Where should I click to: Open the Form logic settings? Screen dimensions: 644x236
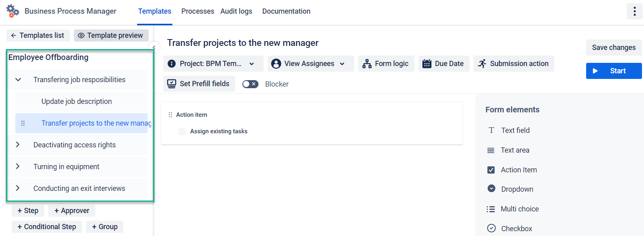386,63
